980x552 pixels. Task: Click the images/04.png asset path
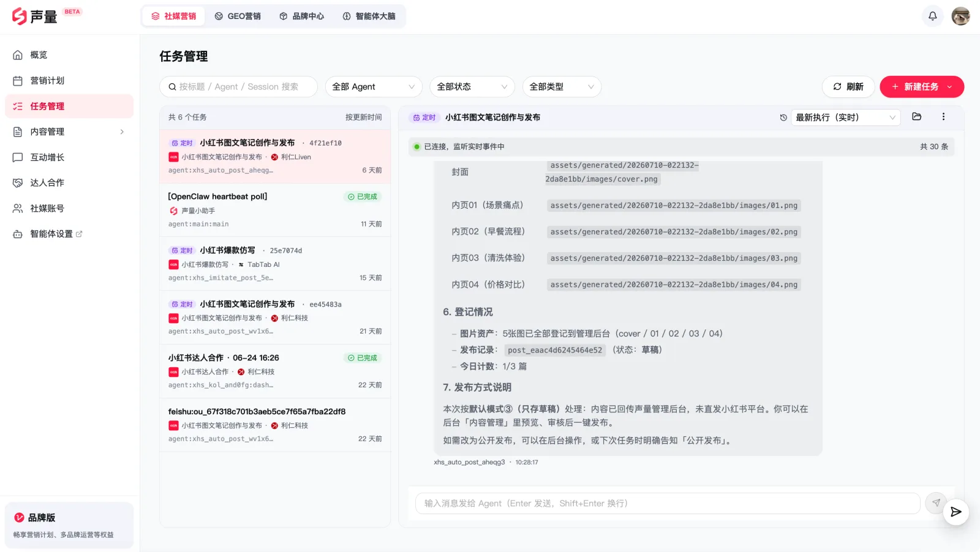pos(674,285)
